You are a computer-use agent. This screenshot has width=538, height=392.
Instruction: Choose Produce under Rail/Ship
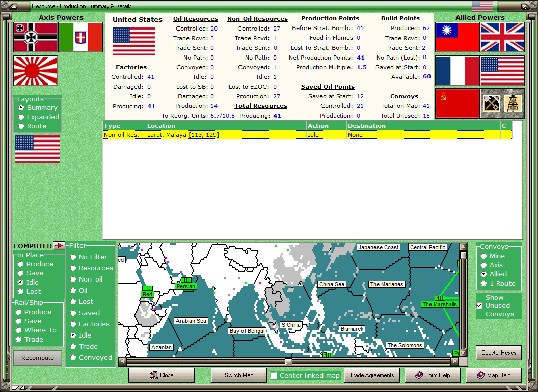coord(34,312)
